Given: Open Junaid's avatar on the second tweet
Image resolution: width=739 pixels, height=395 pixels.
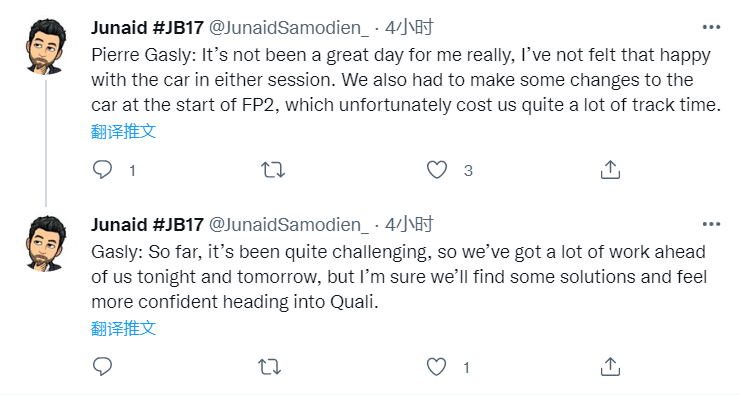Looking at the screenshot, I should [46, 243].
